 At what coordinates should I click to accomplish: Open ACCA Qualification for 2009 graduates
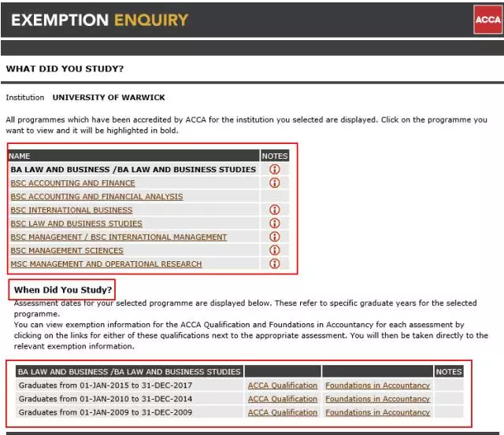tap(283, 412)
